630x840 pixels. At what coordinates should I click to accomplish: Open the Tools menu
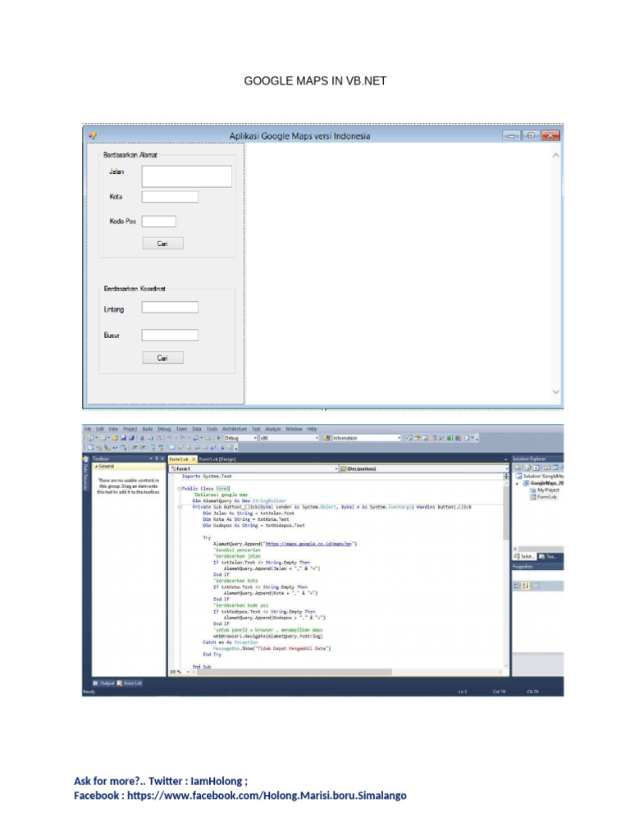[x=212, y=429]
